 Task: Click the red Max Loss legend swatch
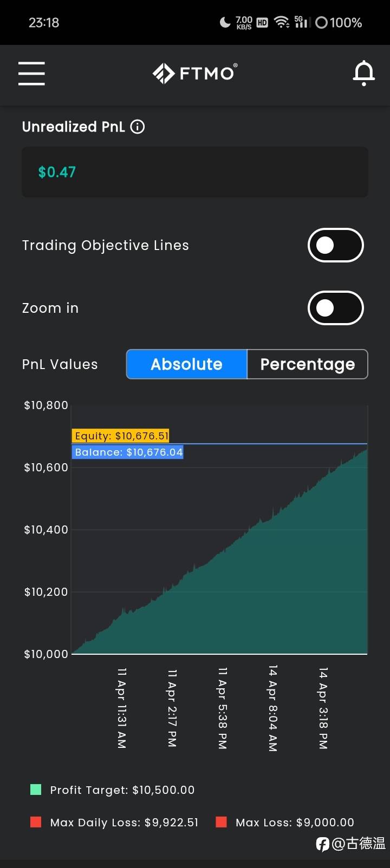(x=221, y=822)
